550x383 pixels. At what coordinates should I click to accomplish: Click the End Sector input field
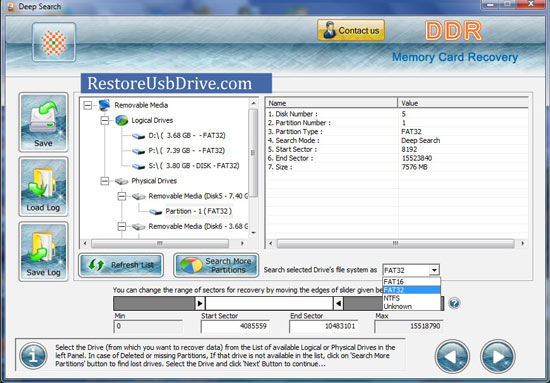click(x=323, y=326)
